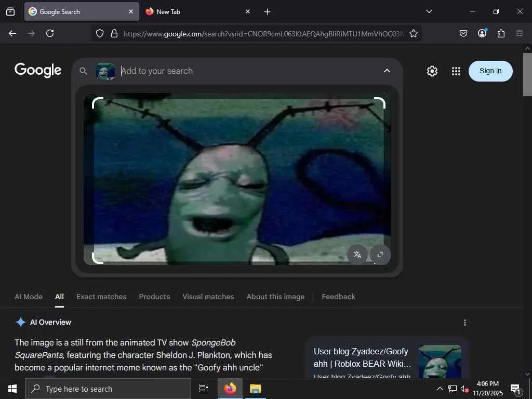Open the Goofy ahh Roblox BEAR Wiki result

pos(362,357)
